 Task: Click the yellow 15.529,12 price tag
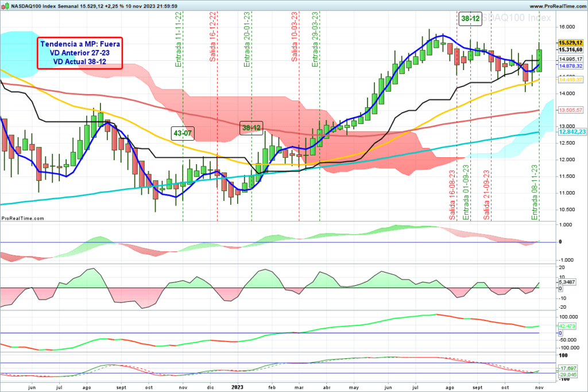pos(570,42)
